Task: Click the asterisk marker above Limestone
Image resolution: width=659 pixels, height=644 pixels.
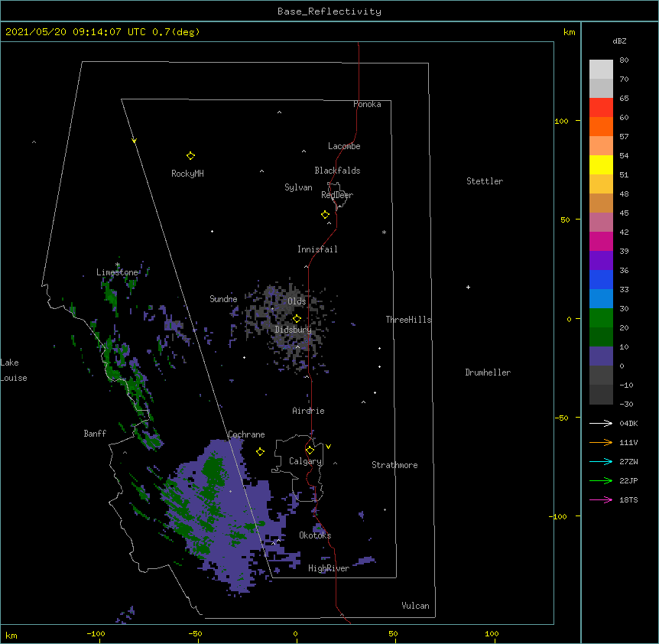Action: pos(118,265)
